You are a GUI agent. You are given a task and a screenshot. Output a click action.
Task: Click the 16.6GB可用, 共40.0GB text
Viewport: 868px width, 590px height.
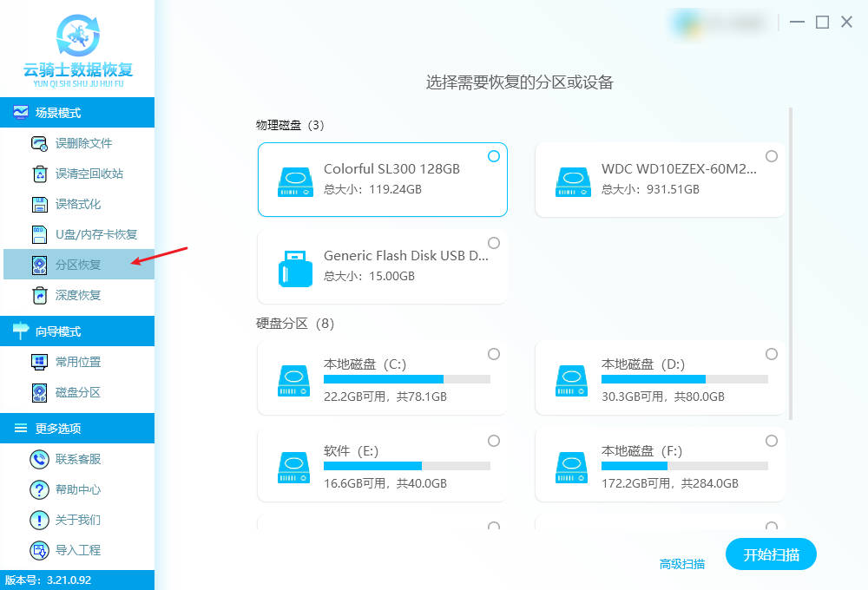(385, 483)
